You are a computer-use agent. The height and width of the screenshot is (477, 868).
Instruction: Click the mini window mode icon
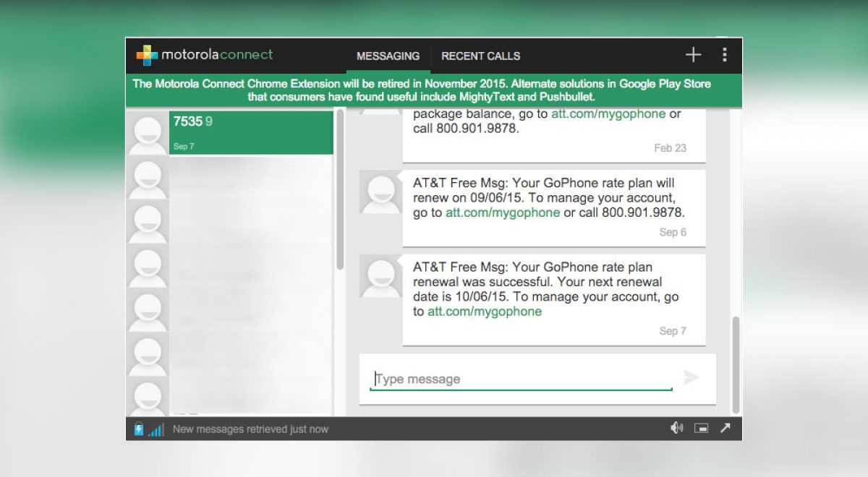(x=701, y=428)
